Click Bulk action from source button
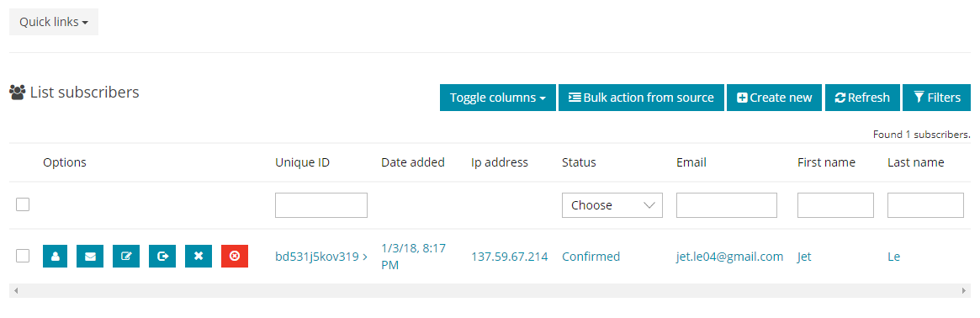The width and height of the screenshot is (980, 318). (641, 98)
